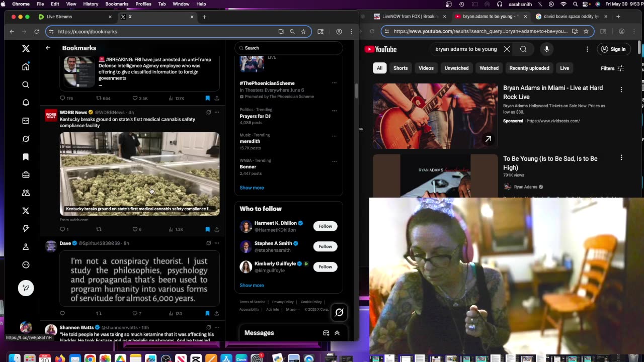Open more options for Dave's post

pos(217,243)
